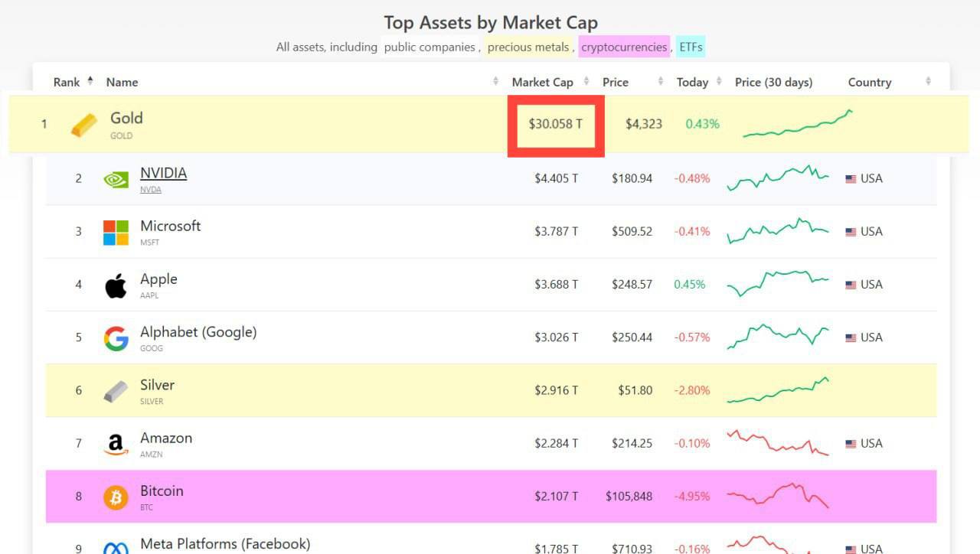
Task: Click the Alphabet Google logo icon
Action: click(116, 338)
